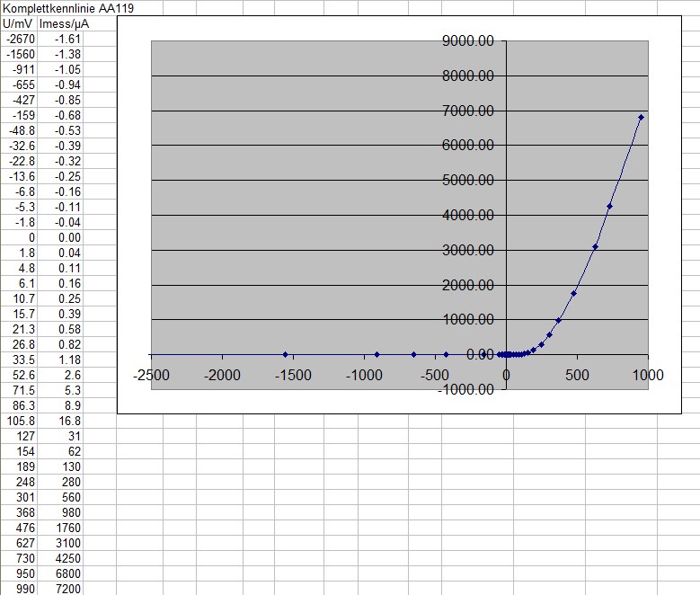Click the current value 3100

pyautogui.click(x=60, y=543)
